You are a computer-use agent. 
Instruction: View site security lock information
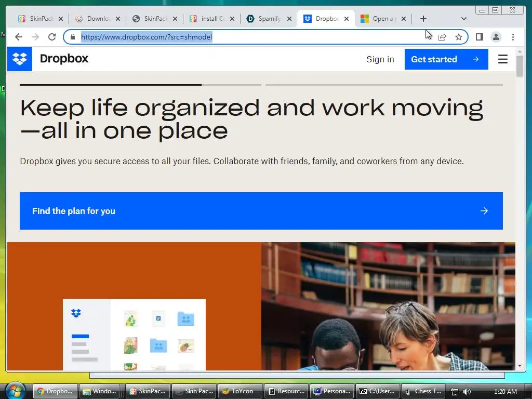(73, 37)
